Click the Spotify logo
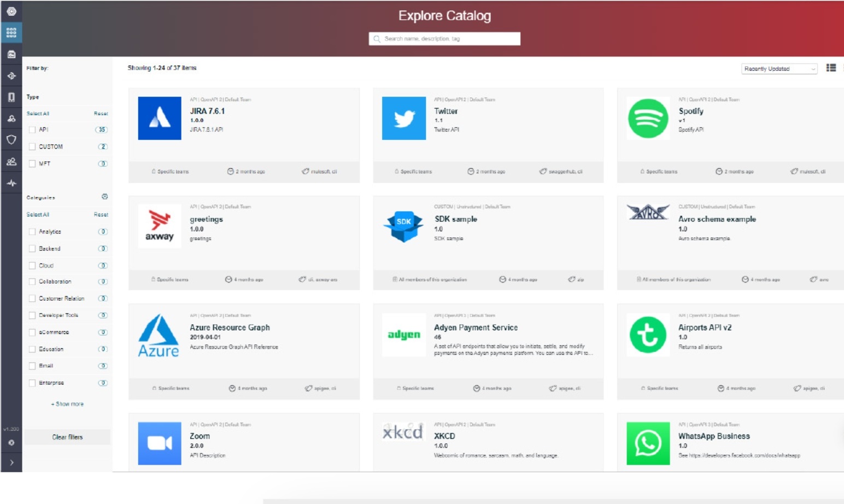The height and width of the screenshot is (504, 844). coord(648,118)
